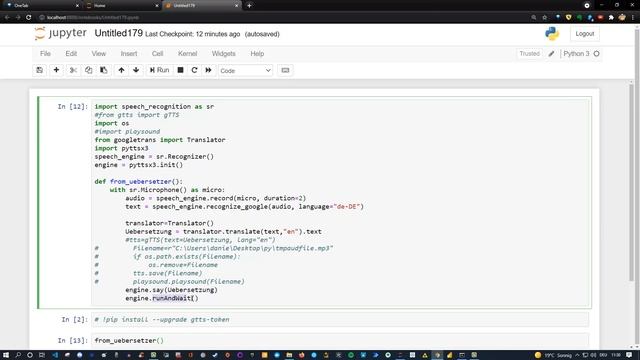Insert a cell below with the plus icon
The image size is (640, 360).
pos(56,70)
